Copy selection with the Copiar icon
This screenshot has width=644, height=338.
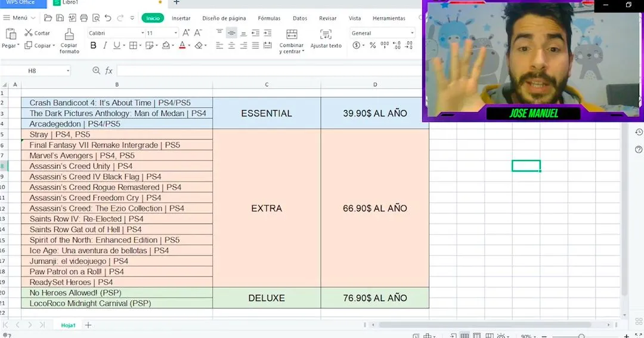[x=29, y=45]
